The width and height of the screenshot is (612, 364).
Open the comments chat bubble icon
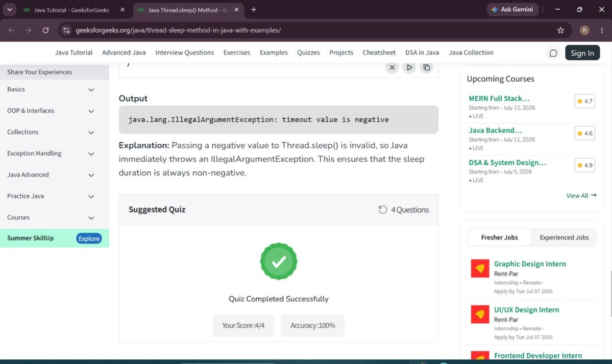[553, 53]
